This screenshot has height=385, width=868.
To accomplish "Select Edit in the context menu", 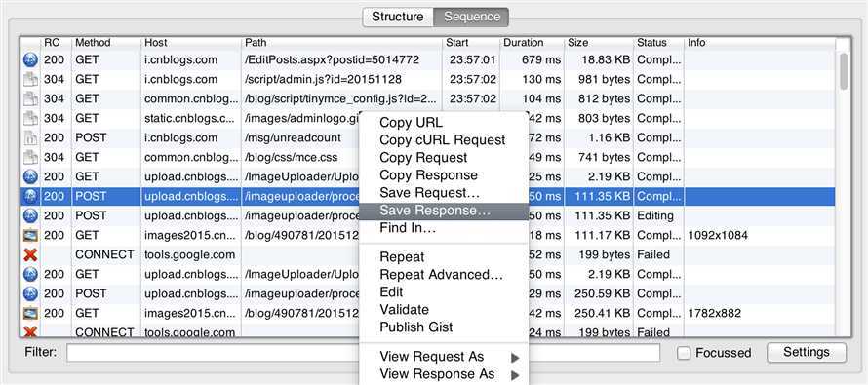I will [x=391, y=292].
